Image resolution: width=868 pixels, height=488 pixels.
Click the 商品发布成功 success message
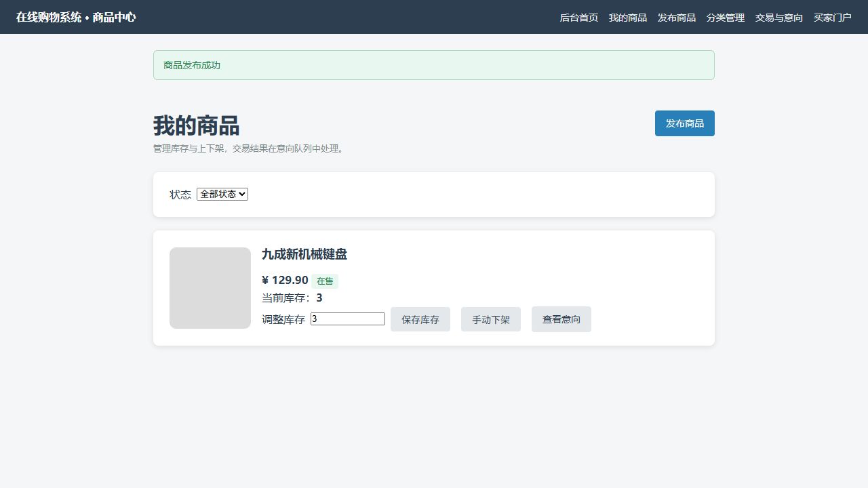[434, 65]
